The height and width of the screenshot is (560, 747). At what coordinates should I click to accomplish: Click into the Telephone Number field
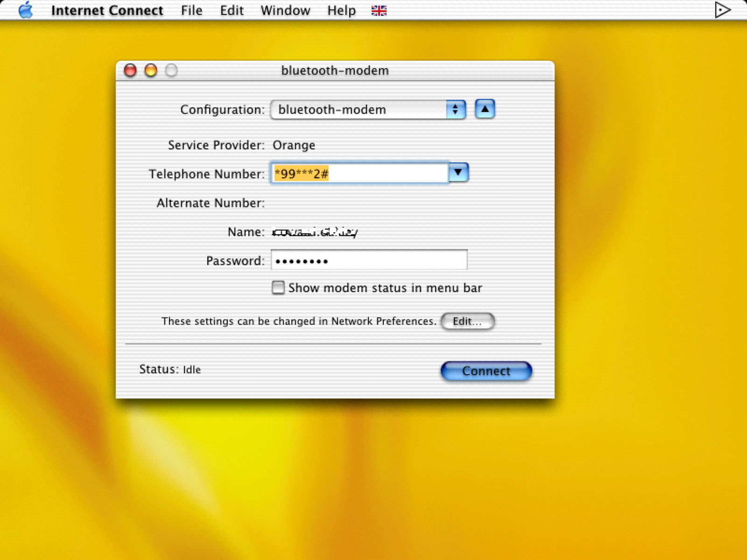click(x=383, y=174)
